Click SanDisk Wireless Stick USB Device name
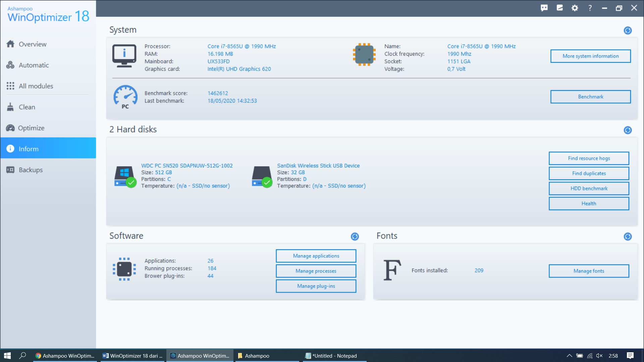The height and width of the screenshot is (362, 644). pyautogui.click(x=318, y=166)
